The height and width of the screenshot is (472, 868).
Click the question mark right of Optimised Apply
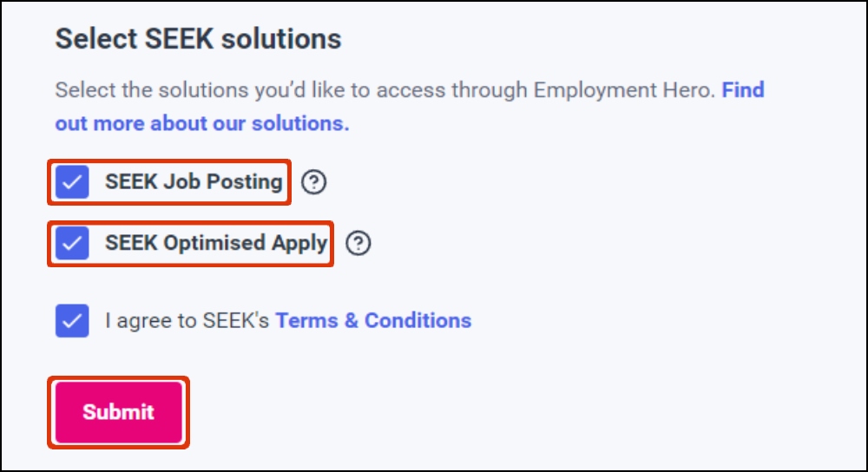(x=358, y=244)
